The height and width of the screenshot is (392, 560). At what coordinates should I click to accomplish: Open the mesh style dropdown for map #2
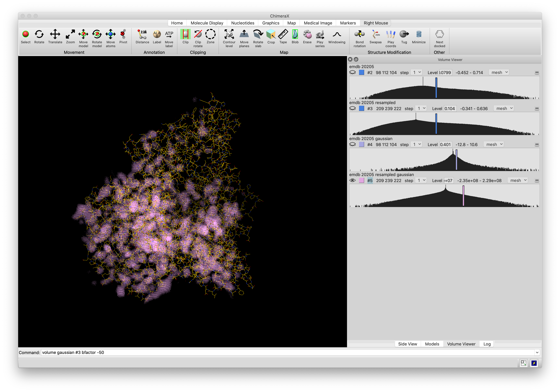[x=499, y=72]
